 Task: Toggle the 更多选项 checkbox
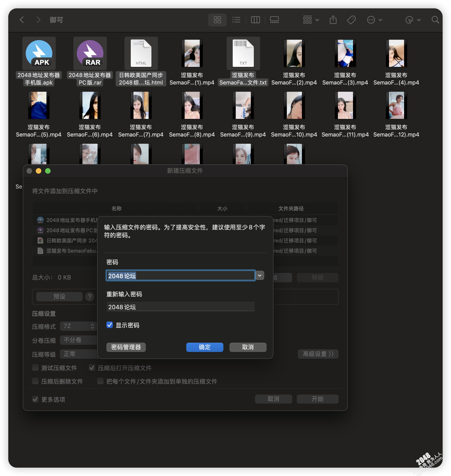pyautogui.click(x=35, y=399)
